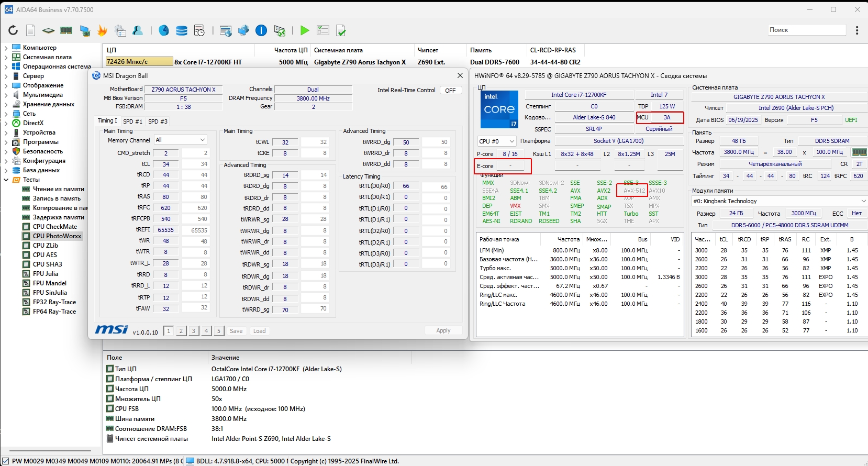The image size is (868, 466).
Task: Click the blue database stack icon
Action: [182, 30]
